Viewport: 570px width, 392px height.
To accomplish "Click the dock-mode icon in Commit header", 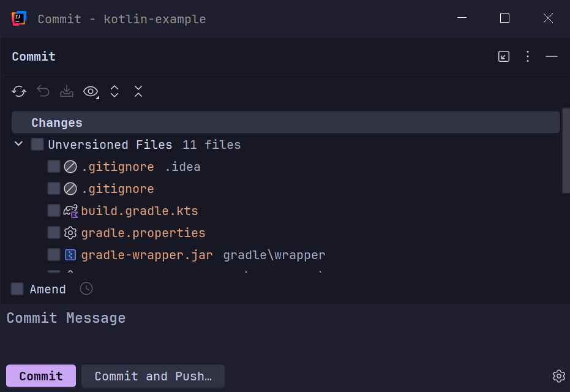I will click(x=504, y=56).
